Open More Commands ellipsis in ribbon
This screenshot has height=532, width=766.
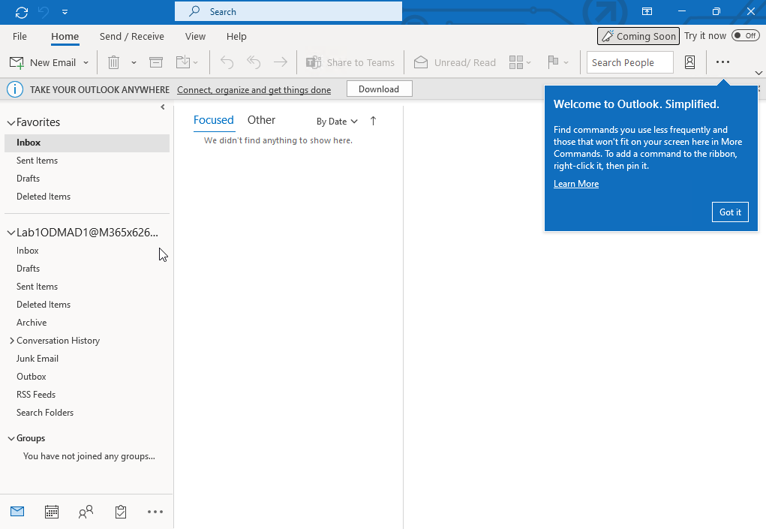[x=722, y=62]
